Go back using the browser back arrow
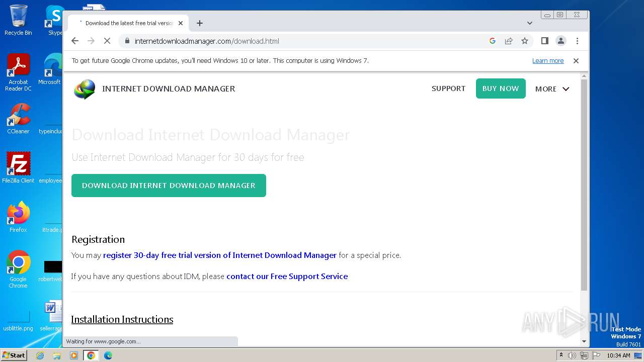This screenshot has height=362, width=644. [75, 41]
